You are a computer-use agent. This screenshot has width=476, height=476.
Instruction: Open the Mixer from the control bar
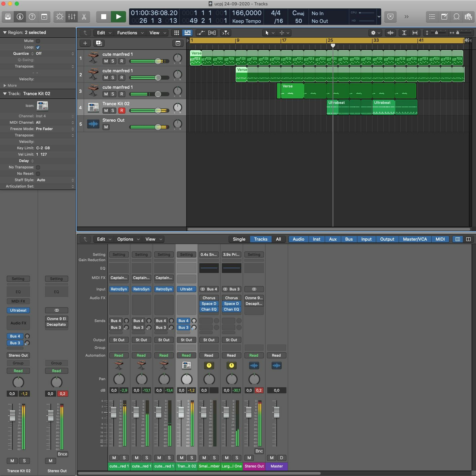coord(72,17)
